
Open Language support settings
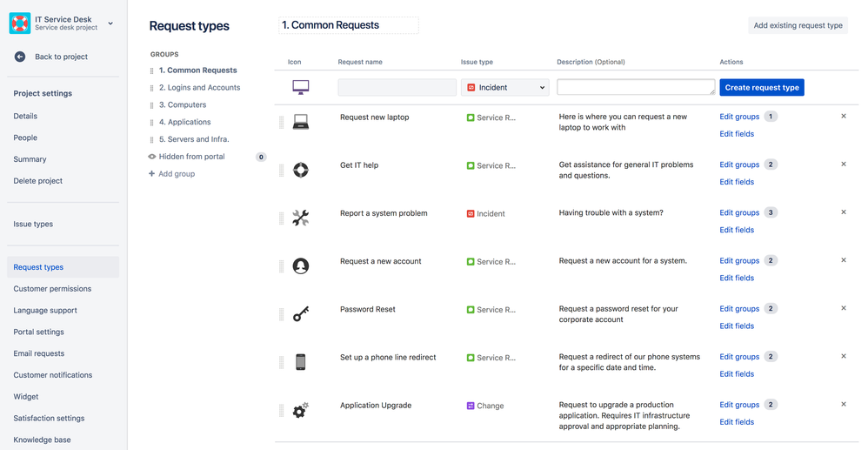(x=45, y=311)
